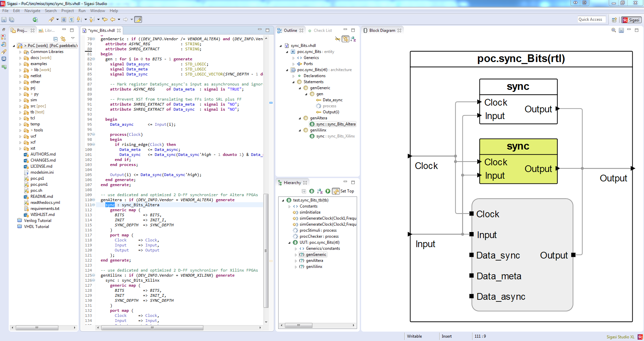The width and height of the screenshot is (644, 341).
Task: Click Expand All icon in Hierarchy
Action: pyautogui.click(x=304, y=191)
